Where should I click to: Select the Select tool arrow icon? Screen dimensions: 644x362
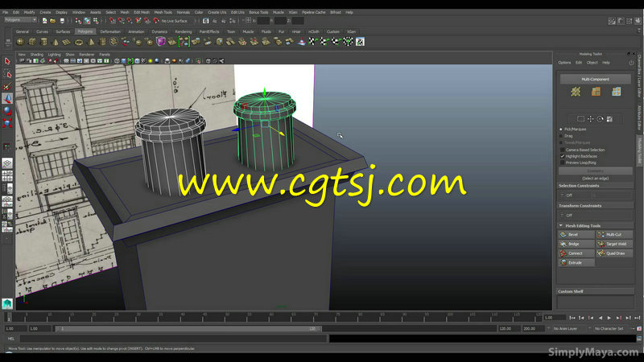tap(7, 61)
